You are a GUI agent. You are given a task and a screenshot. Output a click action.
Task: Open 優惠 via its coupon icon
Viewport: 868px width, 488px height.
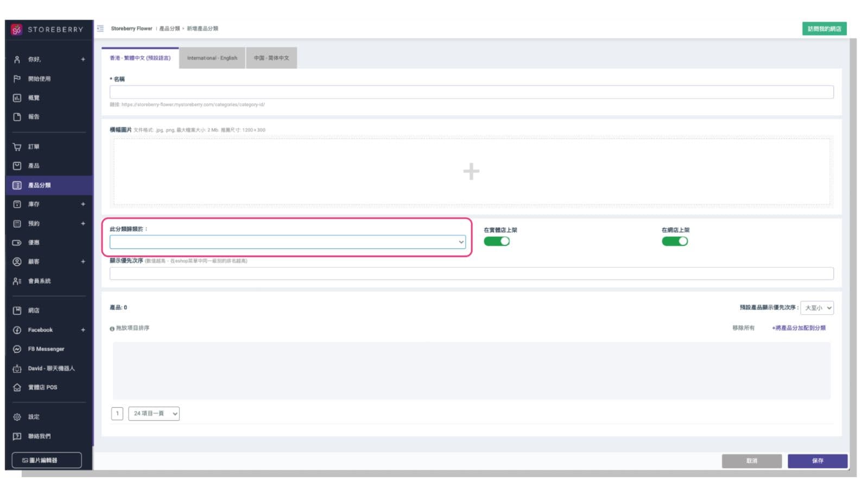tap(17, 243)
